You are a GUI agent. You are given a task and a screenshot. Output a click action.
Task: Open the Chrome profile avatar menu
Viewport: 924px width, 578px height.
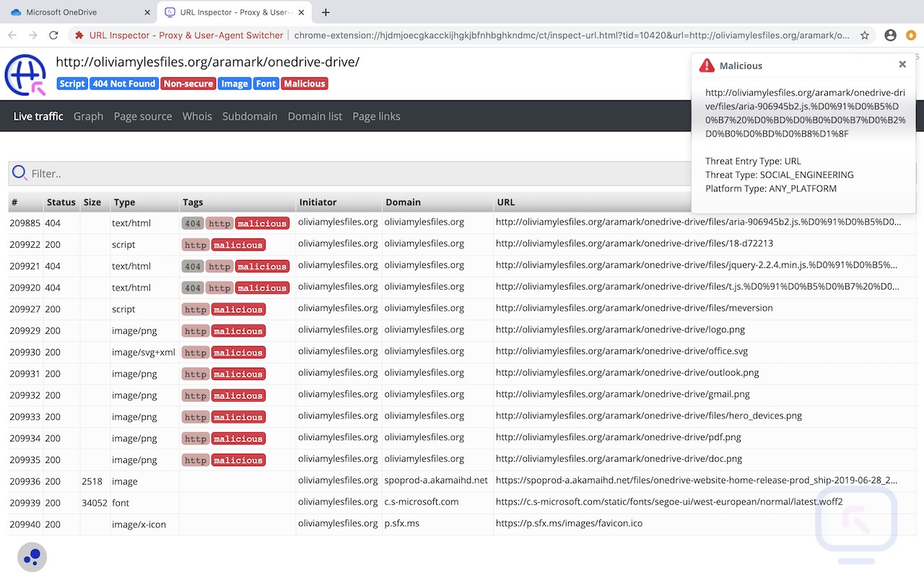(x=891, y=35)
